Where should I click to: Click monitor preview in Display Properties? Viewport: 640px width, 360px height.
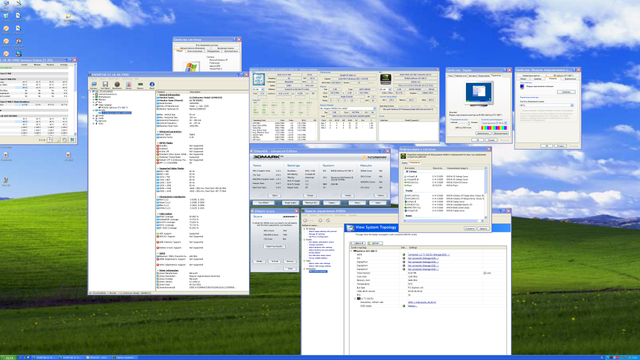pyautogui.click(x=479, y=93)
